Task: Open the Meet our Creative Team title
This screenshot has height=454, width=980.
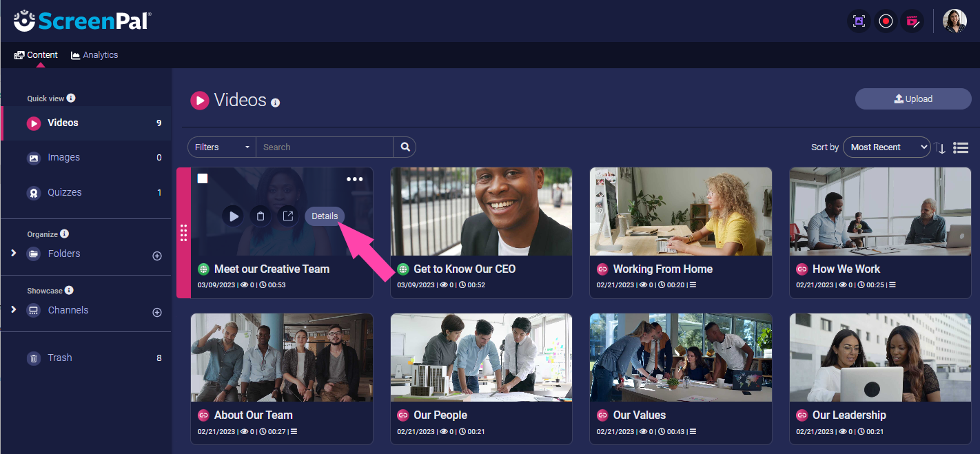Action: tap(272, 269)
